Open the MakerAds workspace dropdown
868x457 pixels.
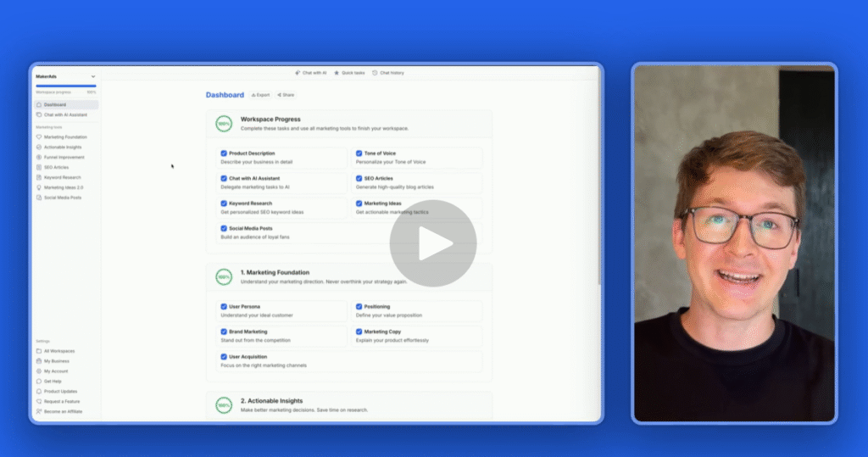(92, 76)
